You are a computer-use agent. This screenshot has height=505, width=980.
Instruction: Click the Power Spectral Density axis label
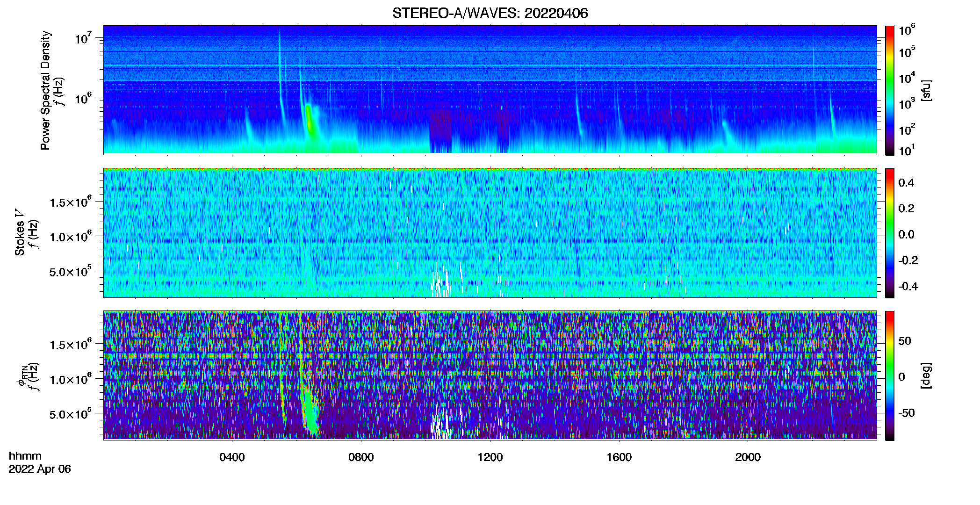45,90
